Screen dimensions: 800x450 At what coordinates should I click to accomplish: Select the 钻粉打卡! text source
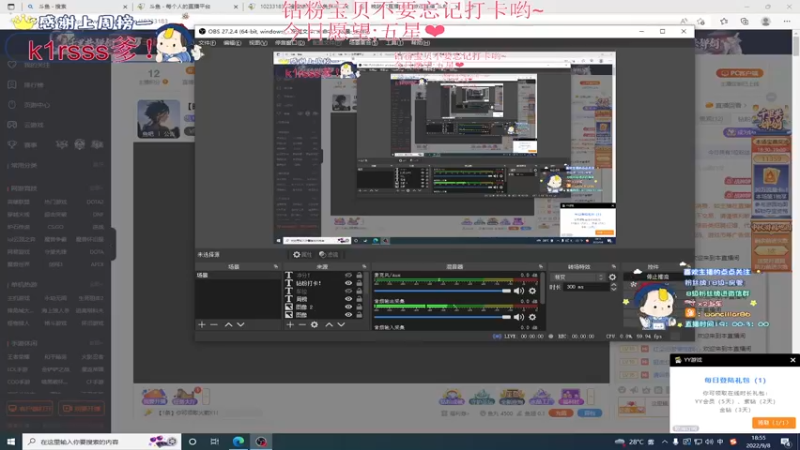(309, 283)
